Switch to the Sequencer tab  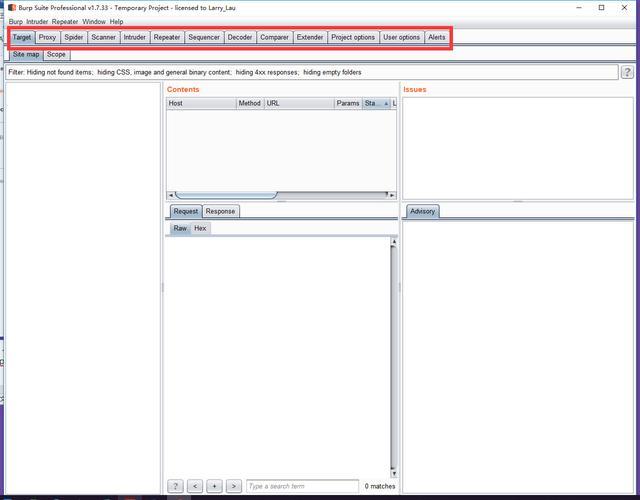(204, 37)
